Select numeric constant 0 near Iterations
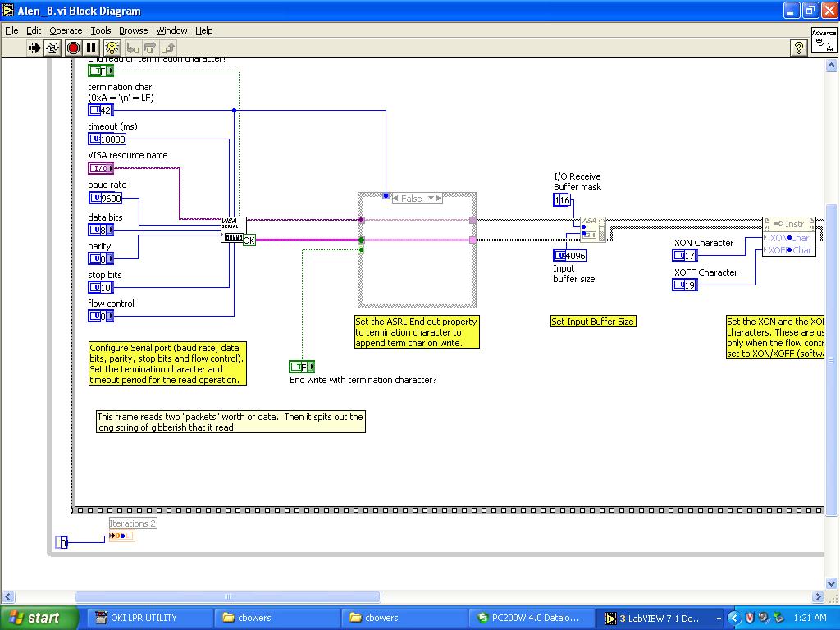 tap(62, 543)
